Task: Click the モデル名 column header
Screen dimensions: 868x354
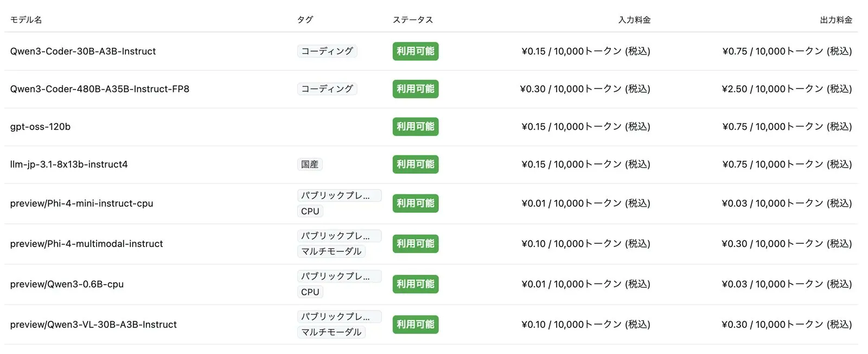Action: tap(26, 20)
